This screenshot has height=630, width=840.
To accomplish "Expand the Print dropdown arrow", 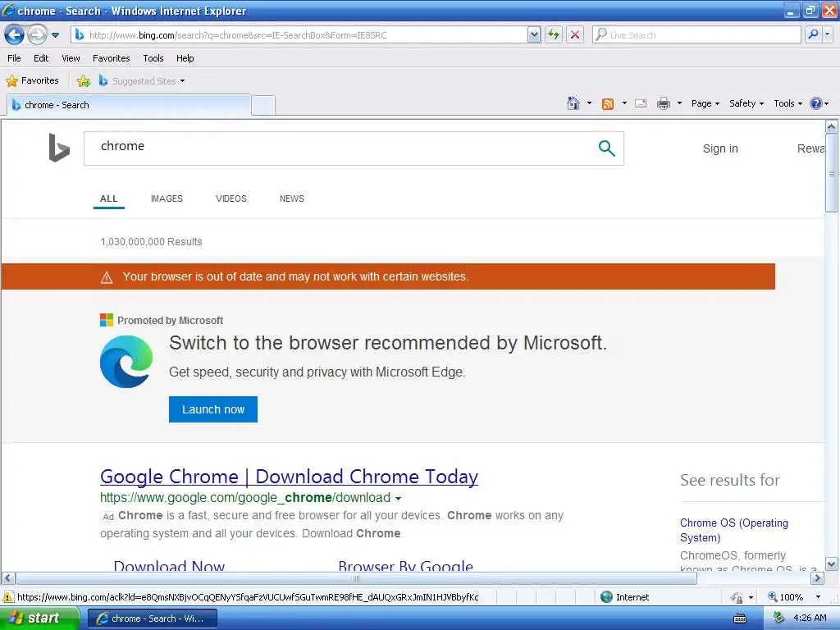I will pyautogui.click(x=679, y=103).
